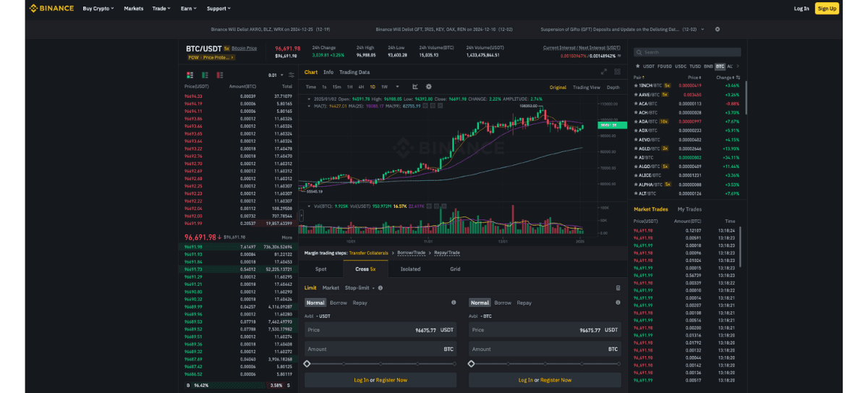Click Sign Up button
This screenshot has width=868, height=393.
(827, 9)
